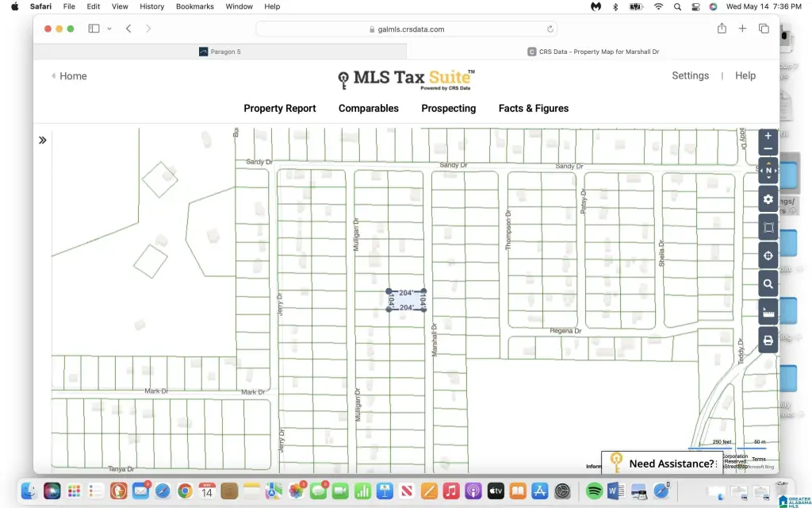Zoom out of the map

(768, 148)
